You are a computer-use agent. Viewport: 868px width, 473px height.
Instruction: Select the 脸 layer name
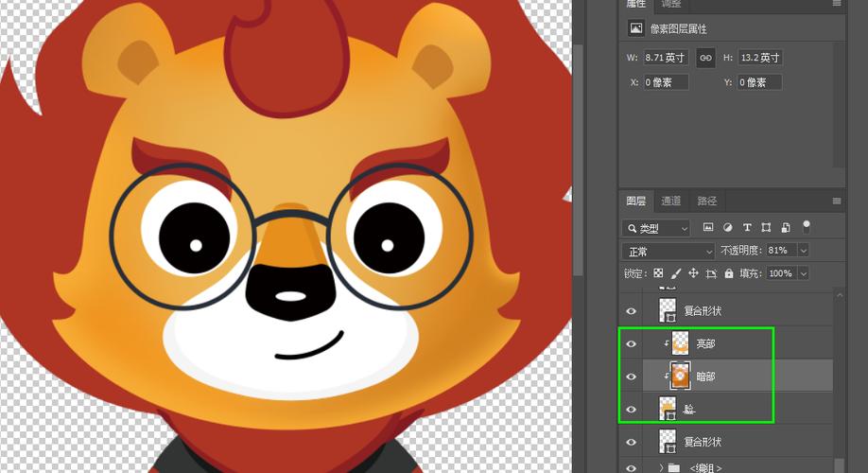pyautogui.click(x=689, y=410)
